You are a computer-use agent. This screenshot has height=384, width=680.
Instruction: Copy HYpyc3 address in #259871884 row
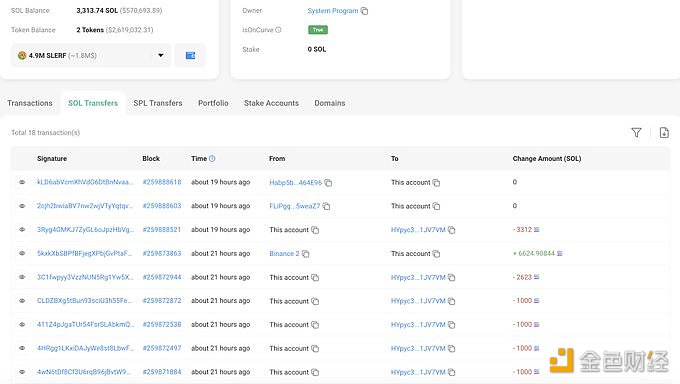tap(451, 372)
